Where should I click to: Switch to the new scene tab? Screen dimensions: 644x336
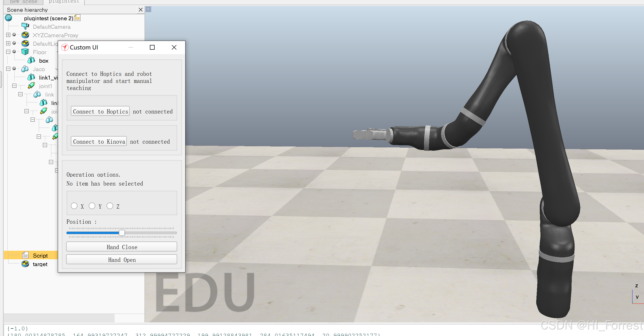click(x=24, y=2)
